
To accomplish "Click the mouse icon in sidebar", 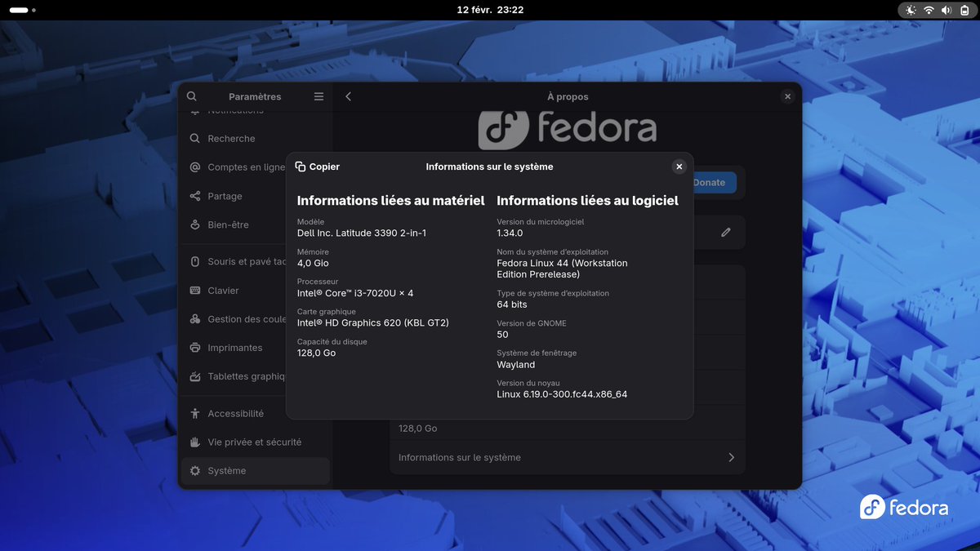I will pyautogui.click(x=195, y=262).
